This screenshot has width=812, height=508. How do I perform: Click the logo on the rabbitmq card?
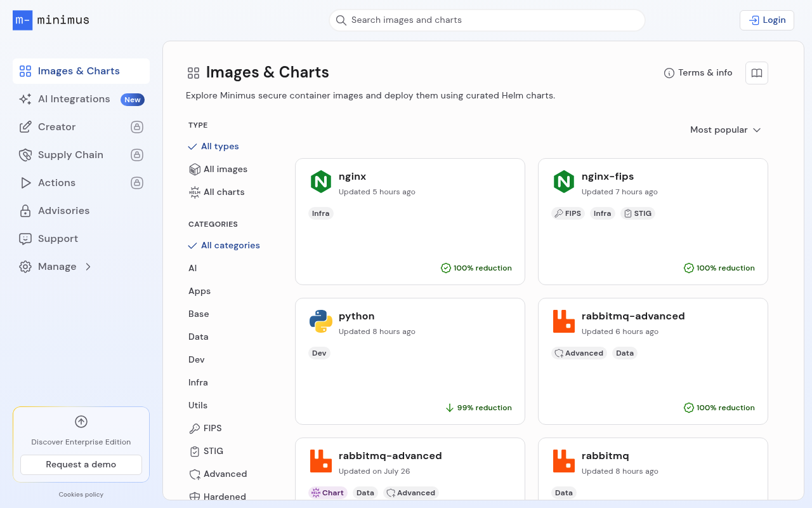tap(564, 461)
